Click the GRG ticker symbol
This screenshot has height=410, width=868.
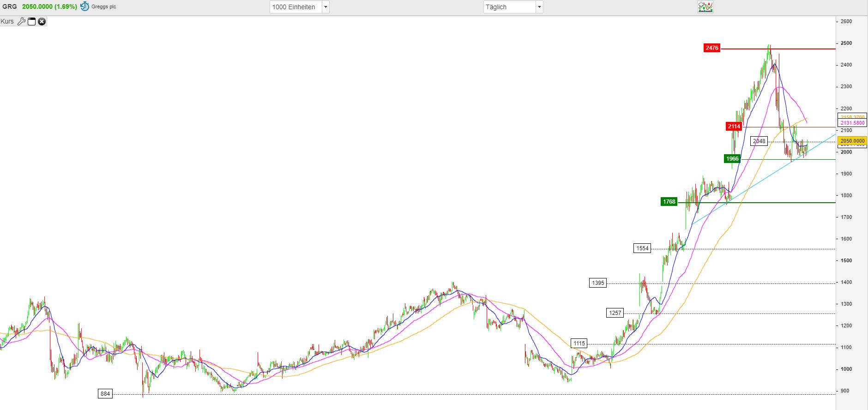(9, 6)
